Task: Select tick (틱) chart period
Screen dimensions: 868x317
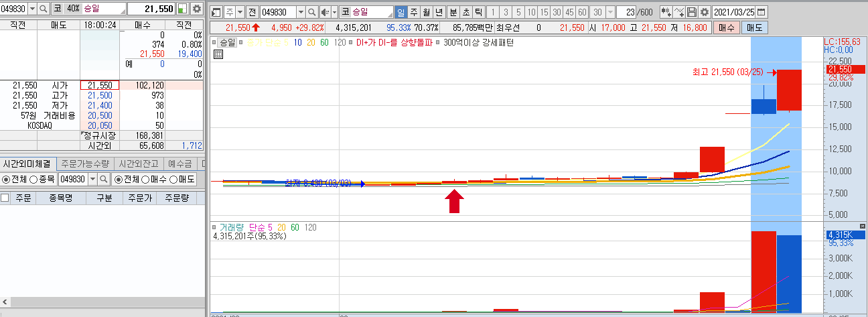Action: (x=478, y=12)
